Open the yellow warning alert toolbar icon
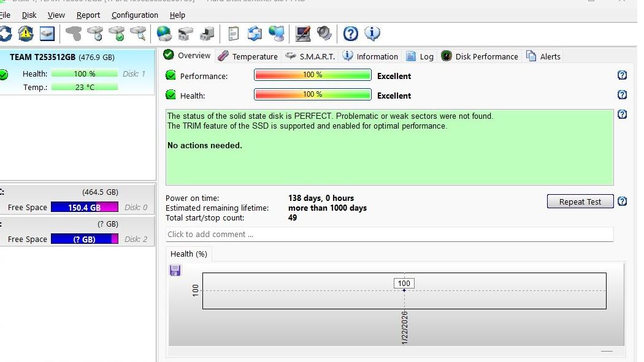Screen dimensions: 644x362 pos(26,33)
